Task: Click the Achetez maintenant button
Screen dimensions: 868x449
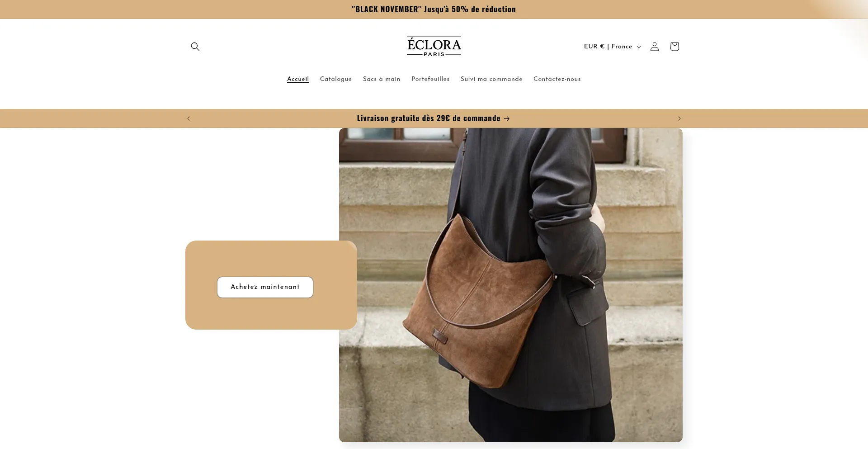Action: 265,287
